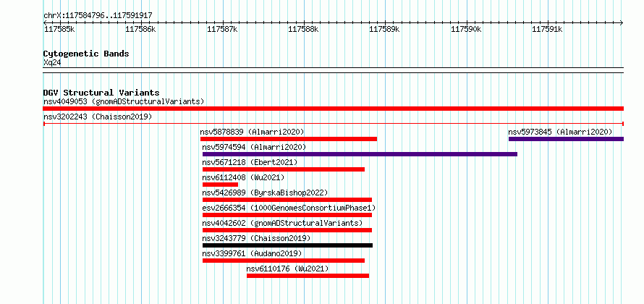This screenshot has height=304, width=644.
Task: Open esv2666354 (1000GenomesConsortiumPhase1) label
Action: (x=289, y=208)
